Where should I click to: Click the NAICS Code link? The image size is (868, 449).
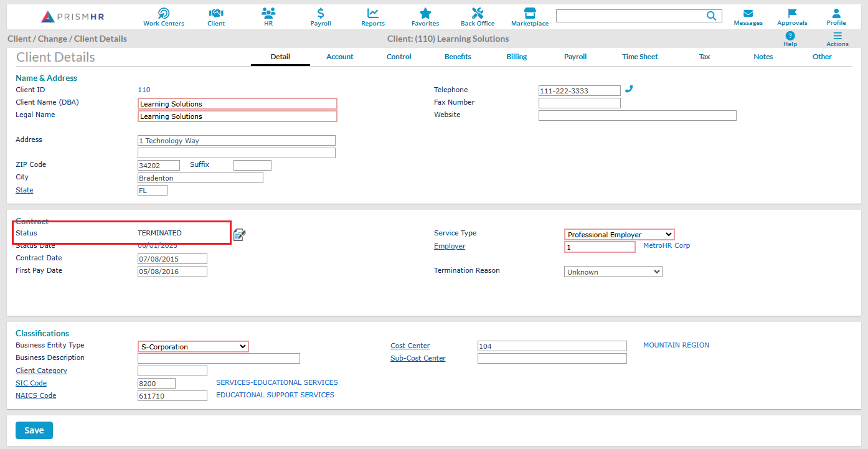click(x=35, y=395)
